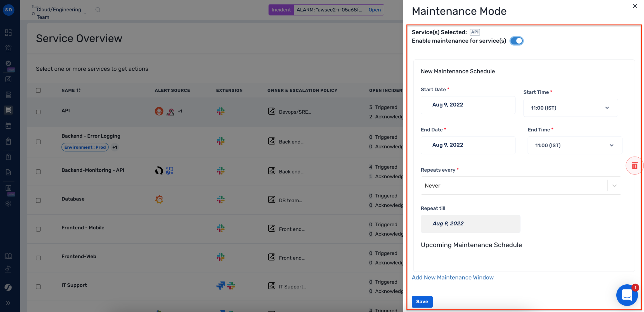644x312 pixels.
Task: Click the EXTENSION column header
Action: 229,90
